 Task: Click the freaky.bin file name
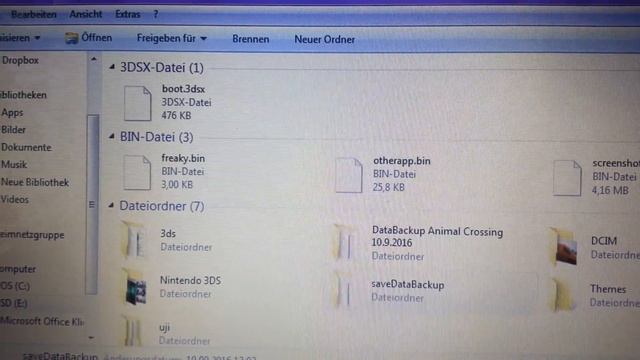(183, 158)
